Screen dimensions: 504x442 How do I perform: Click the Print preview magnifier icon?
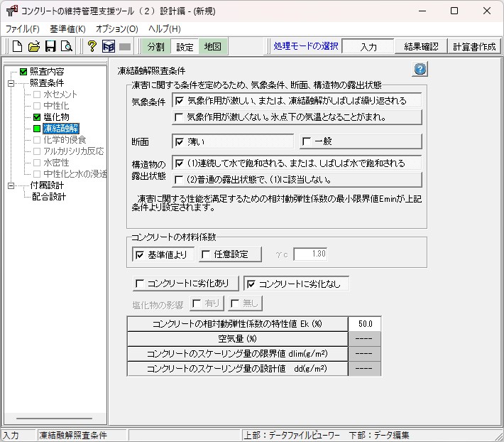pos(66,47)
